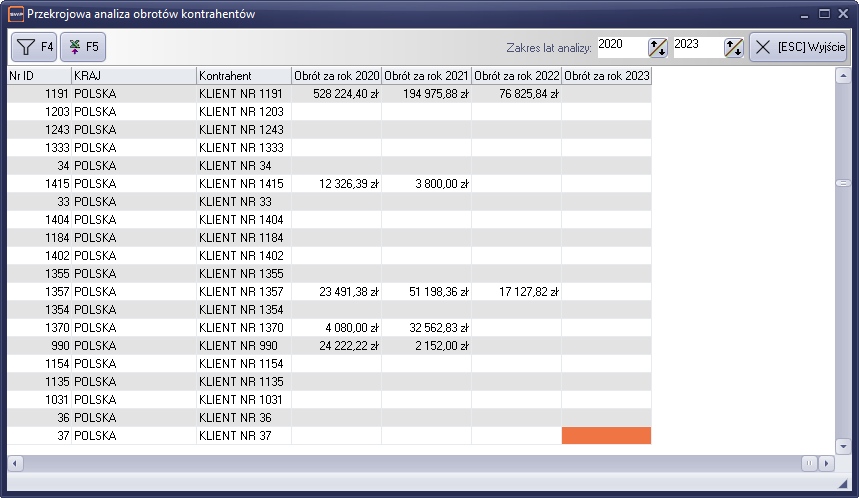859x498 pixels.
Task: Sort by the Kontrahent column header
Action: tap(243, 76)
